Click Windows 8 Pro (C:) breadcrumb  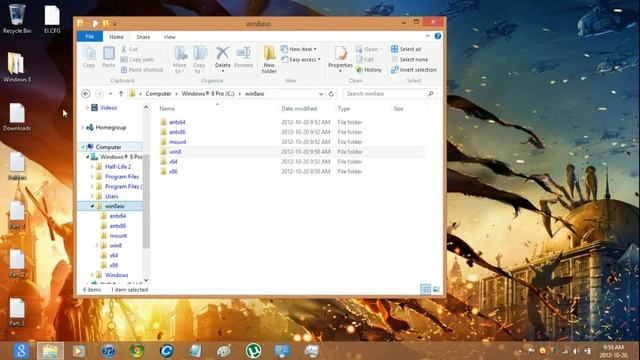coord(208,93)
